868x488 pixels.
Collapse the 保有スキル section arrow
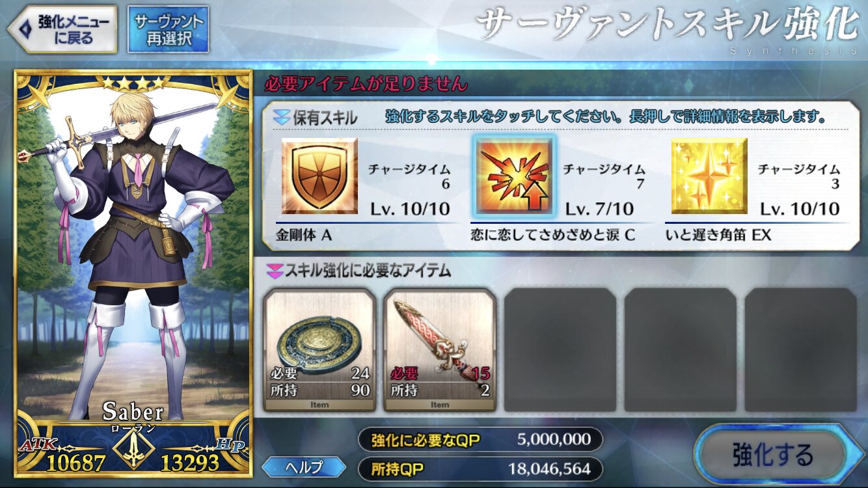[x=281, y=118]
